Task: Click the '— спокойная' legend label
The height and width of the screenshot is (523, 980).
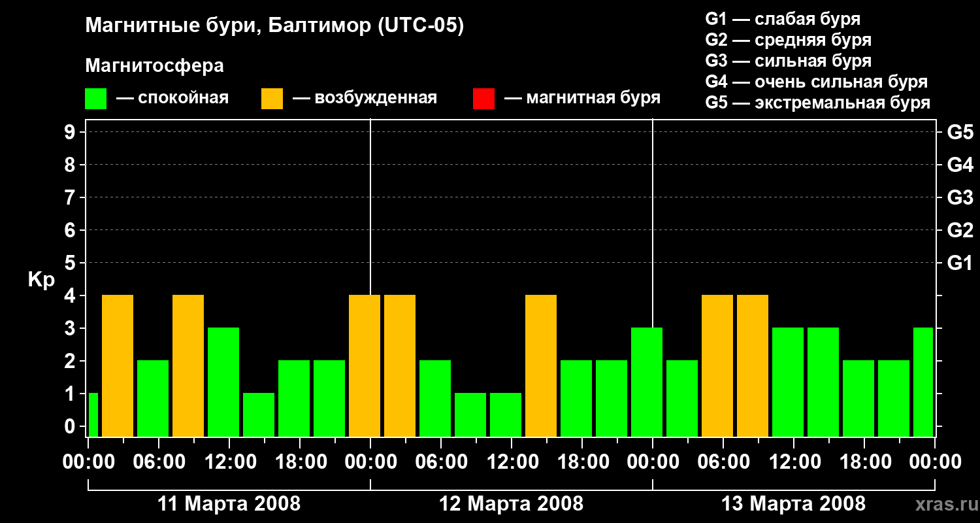Action: click(172, 98)
